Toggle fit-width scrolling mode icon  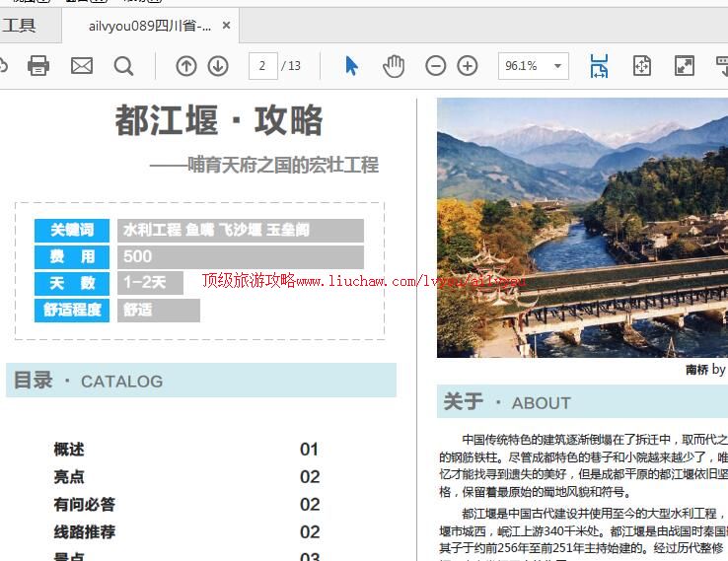click(599, 66)
